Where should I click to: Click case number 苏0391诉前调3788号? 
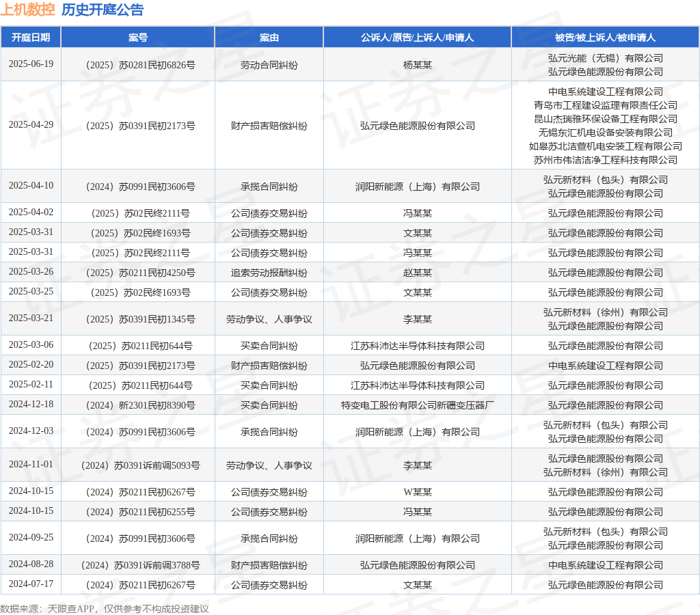(x=141, y=566)
